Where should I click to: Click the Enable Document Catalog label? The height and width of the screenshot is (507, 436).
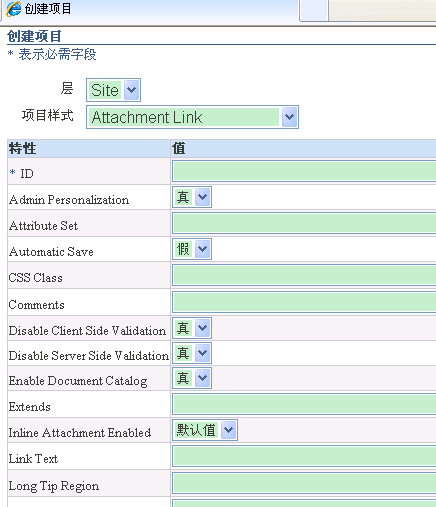(78, 381)
